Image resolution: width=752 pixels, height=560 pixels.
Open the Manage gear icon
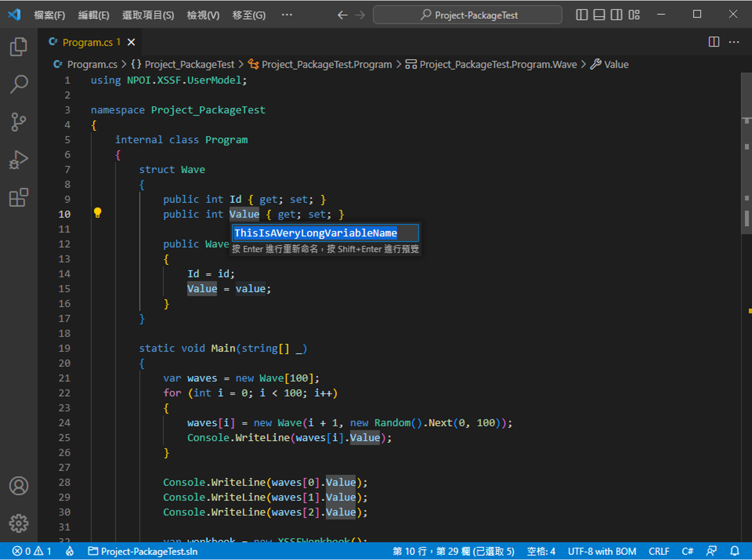19,523
